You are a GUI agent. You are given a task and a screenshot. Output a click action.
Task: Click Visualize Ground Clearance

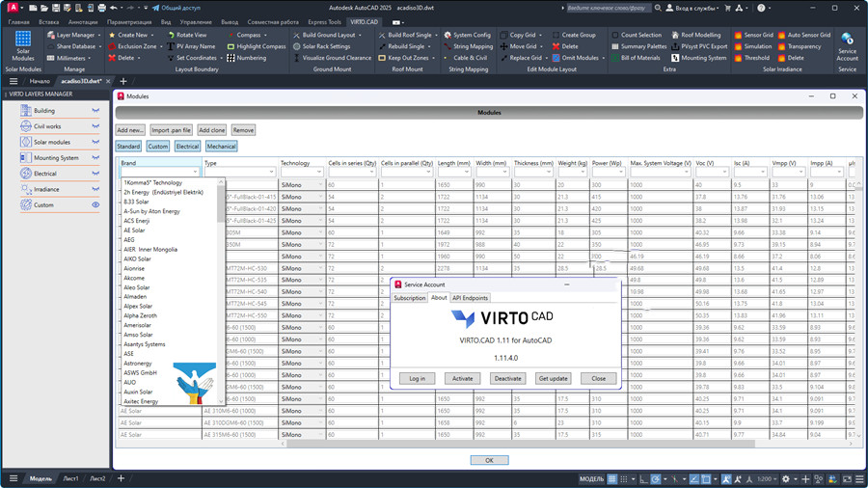(332, 58)
